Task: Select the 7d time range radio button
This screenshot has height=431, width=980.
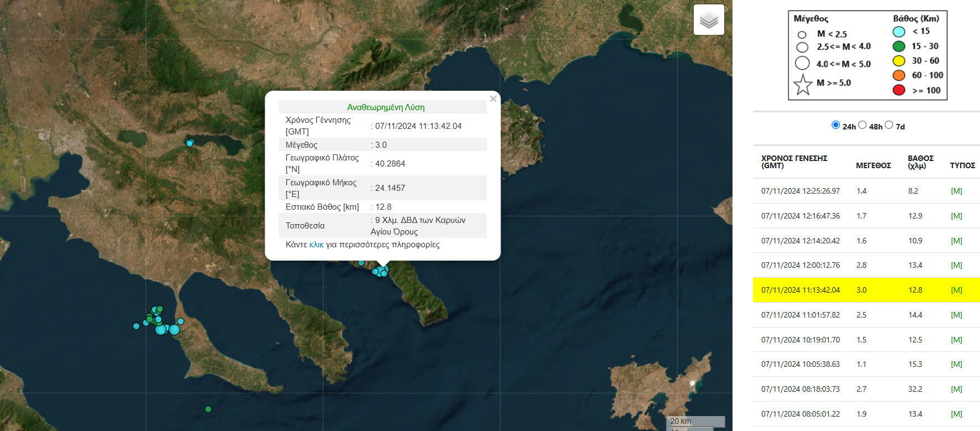Action: [889, 125]
